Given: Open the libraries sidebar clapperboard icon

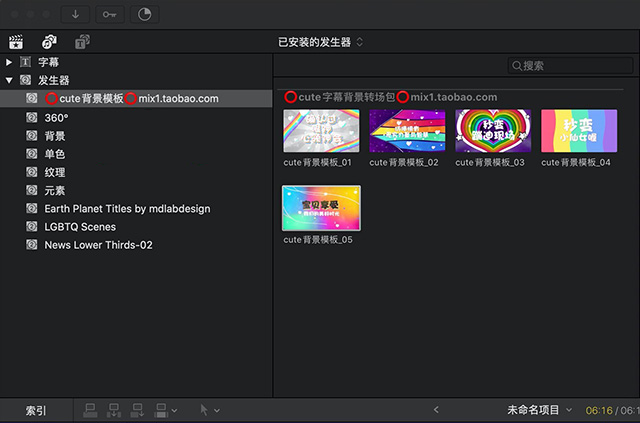Looking at the screenshot, I should coord(16,42).
